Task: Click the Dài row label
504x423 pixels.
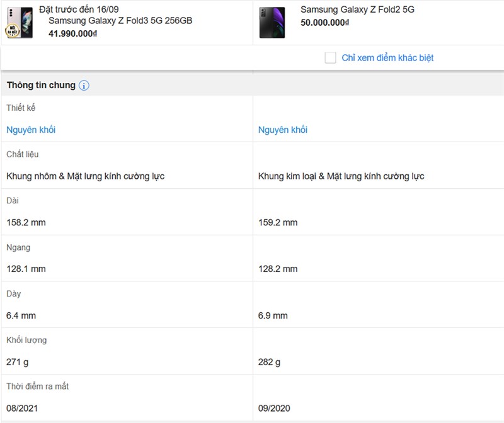Action: coord(13,200)
